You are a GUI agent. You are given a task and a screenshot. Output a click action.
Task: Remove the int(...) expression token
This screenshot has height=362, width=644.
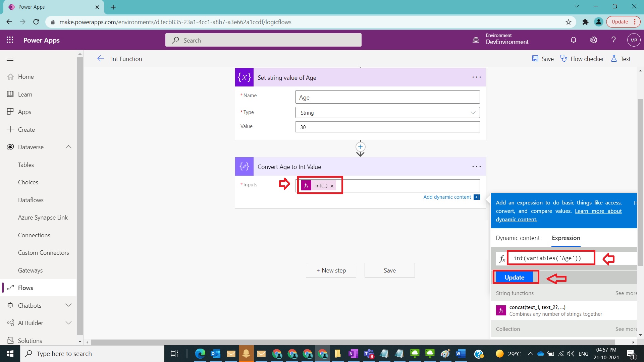332,186
